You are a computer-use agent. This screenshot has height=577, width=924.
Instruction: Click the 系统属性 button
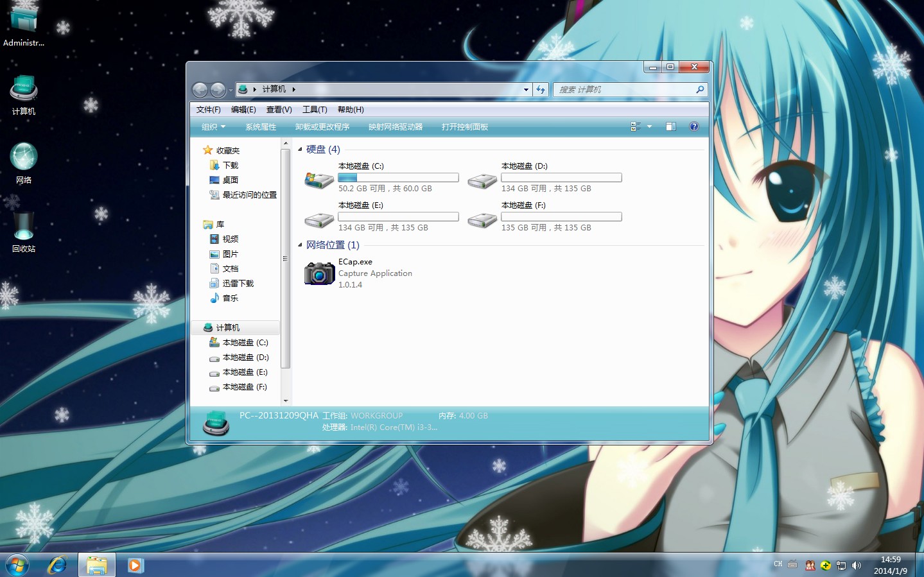coord(261,127)
